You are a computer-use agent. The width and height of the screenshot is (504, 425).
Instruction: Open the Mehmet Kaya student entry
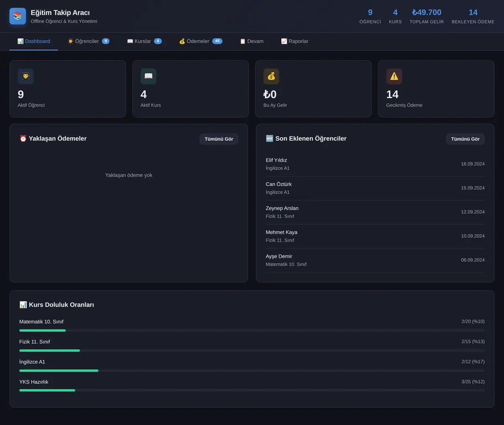tap(375, 236)
